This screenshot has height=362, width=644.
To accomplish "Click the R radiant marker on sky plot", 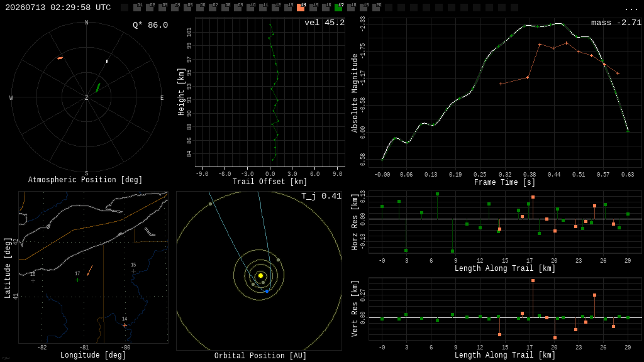I will pos(107,62).
